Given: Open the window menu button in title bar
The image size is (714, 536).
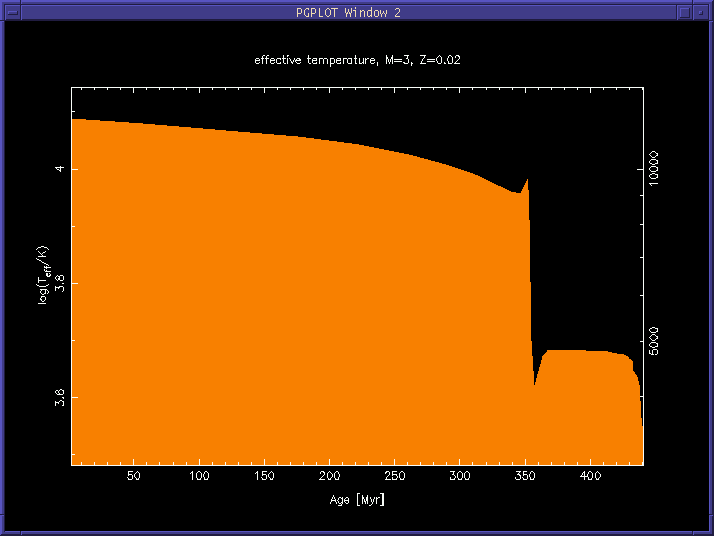Looking at the screenshot, I should coord(12,12).
